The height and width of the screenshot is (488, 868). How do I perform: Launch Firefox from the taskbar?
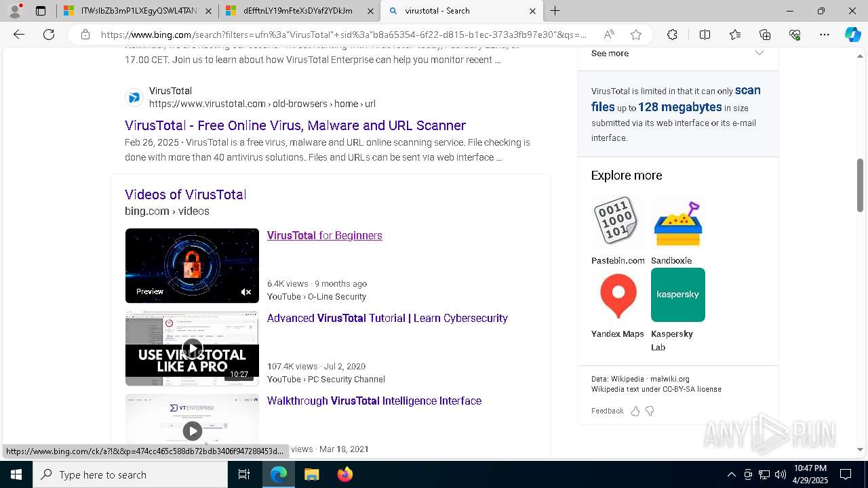(x=345, y=474)
